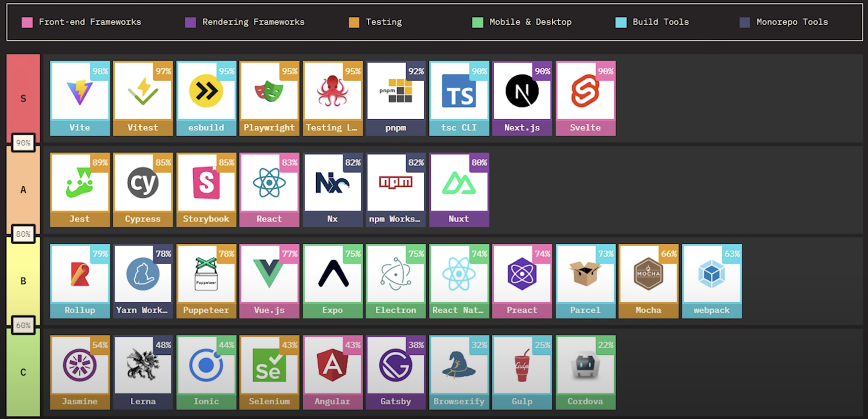This screenshot has height=419, width=868.
Task: Click the Selenium icon
Action: [269, 365]
